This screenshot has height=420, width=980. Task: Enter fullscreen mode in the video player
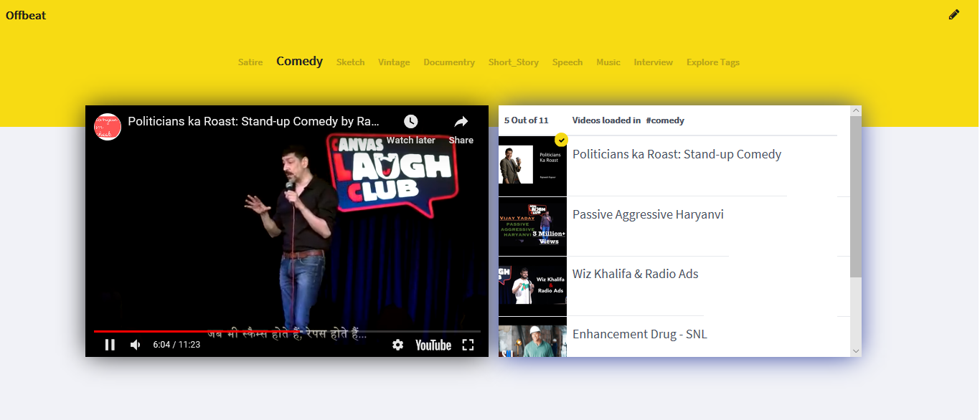[x=468, y=345]
